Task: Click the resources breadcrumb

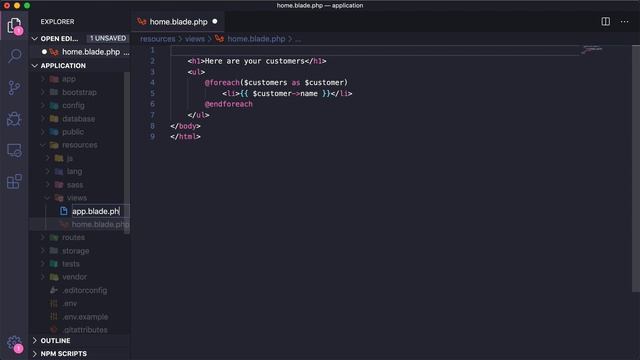Action: click(x=158, y=39)
